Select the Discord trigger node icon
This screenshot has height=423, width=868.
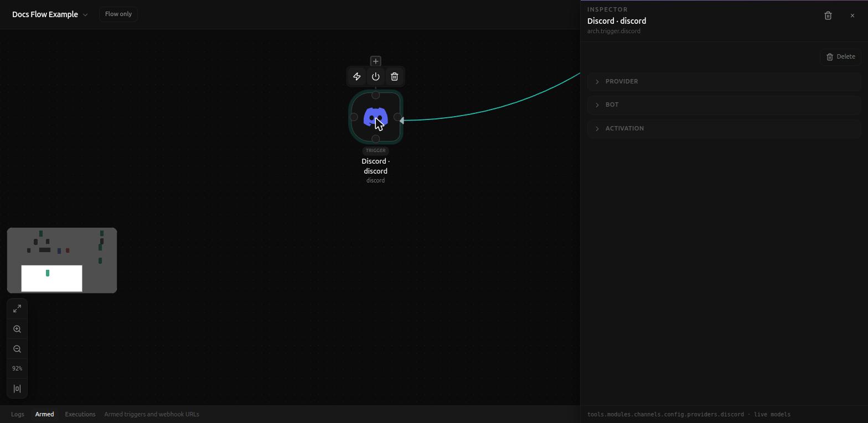376,117
